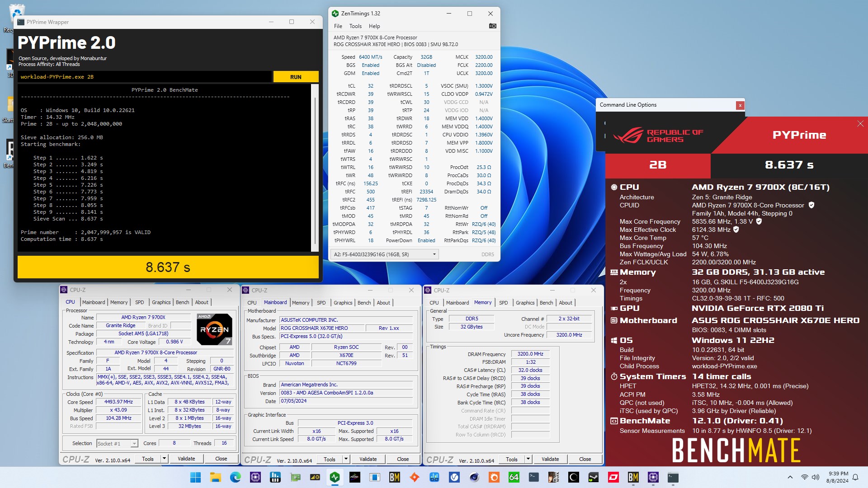Click the '0.986 V' core voltage value in CPU-Z
This screenshot has height=488, width=868.
[175, 342]
